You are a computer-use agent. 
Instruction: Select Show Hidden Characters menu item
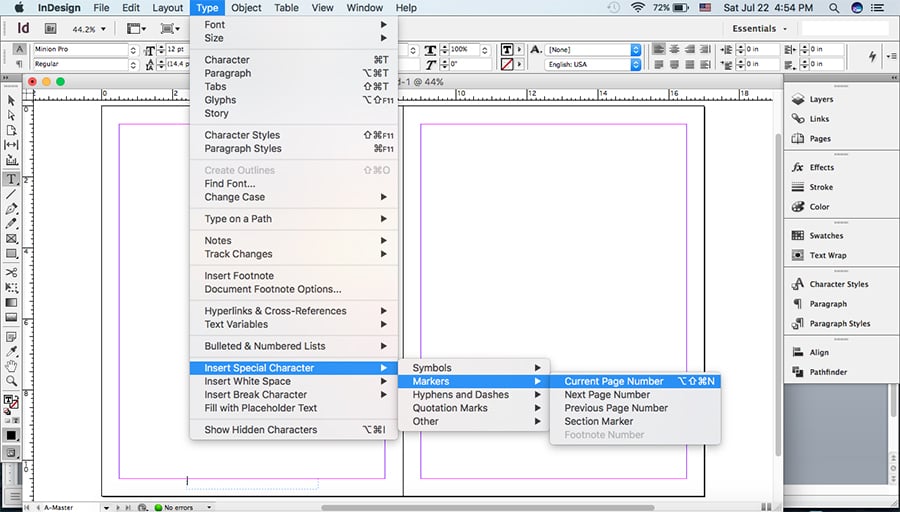coord(260,430)
